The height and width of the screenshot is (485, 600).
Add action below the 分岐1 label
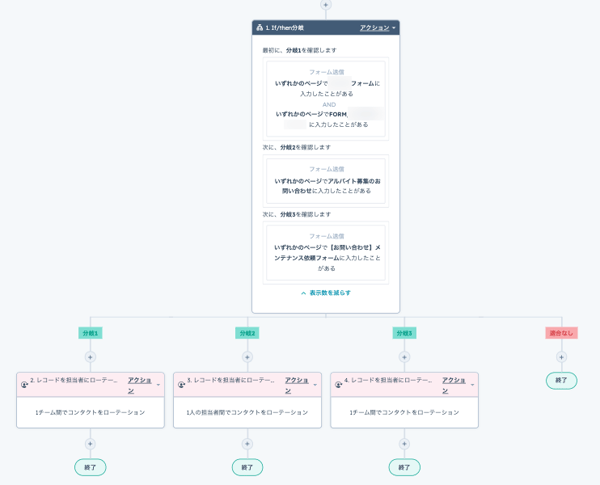[x=90, y=357]
